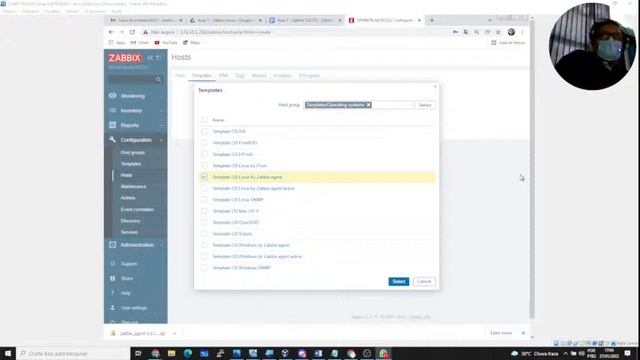The image size is (640, 360).
Task: Click the Gmail bookmark
Action: point(140,42)
